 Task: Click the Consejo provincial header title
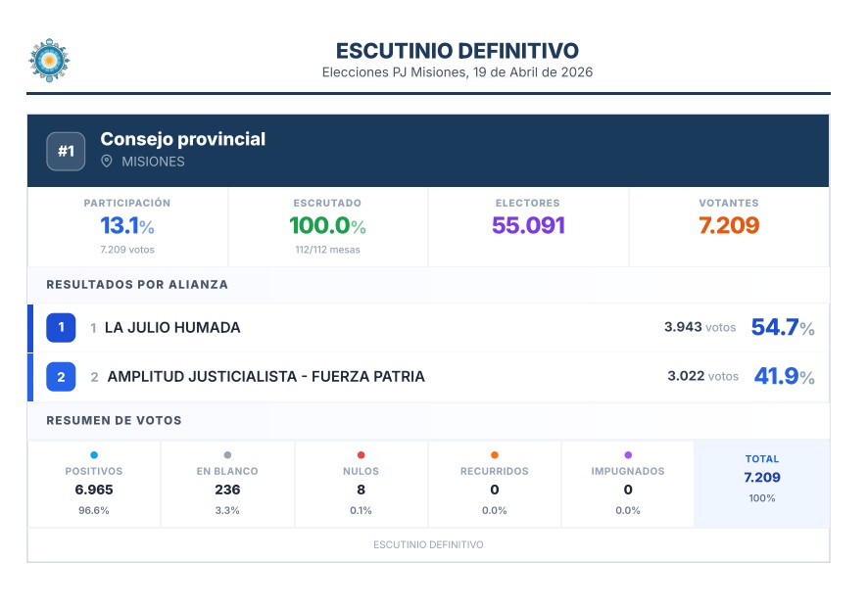183,139
